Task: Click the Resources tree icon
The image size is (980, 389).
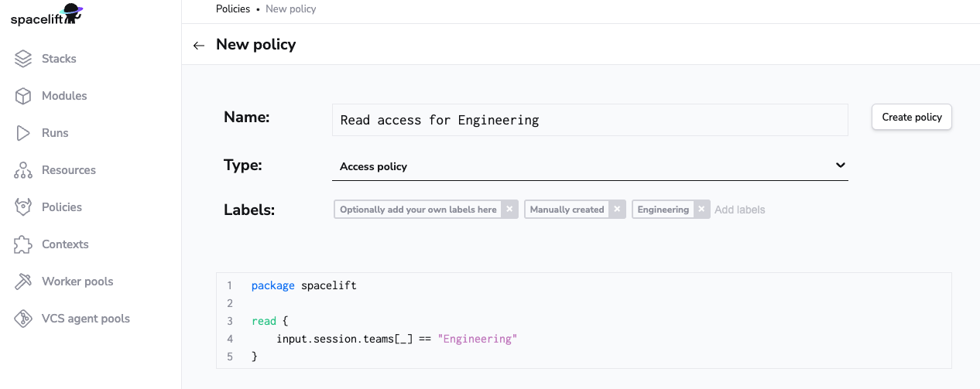Action: click(23, 170)
